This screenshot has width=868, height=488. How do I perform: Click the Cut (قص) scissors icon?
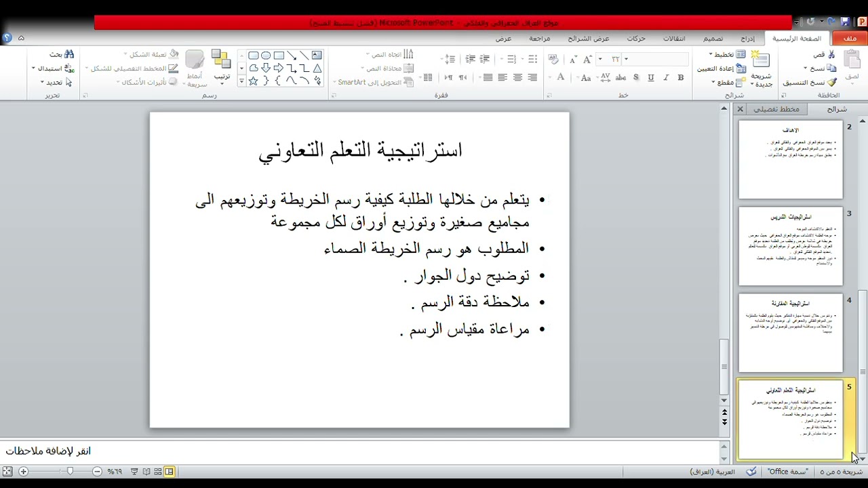coord(832,54)
